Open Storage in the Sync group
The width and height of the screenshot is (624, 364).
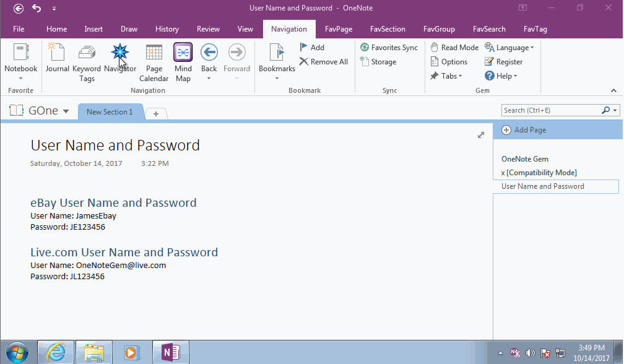coord(378,62)
